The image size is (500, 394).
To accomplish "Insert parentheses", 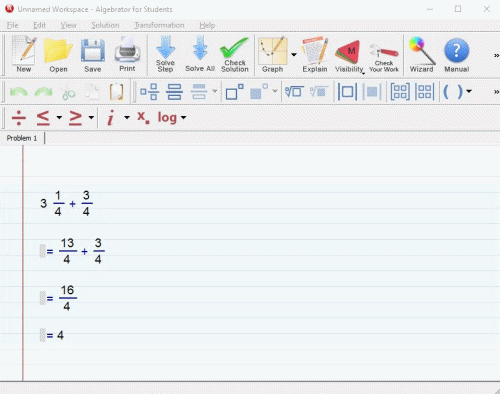I will tap(453, 92).
